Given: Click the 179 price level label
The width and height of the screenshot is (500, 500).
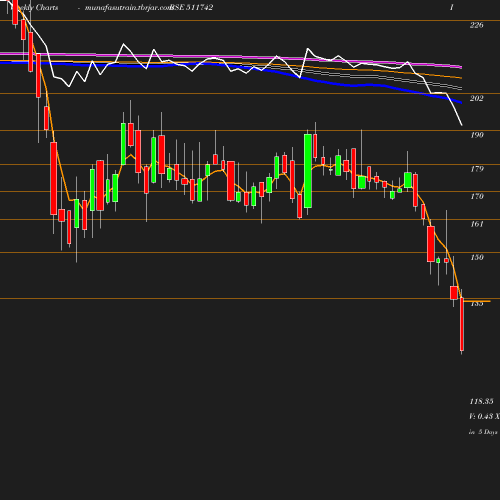Looking at the screenshot, I should 477,169.
